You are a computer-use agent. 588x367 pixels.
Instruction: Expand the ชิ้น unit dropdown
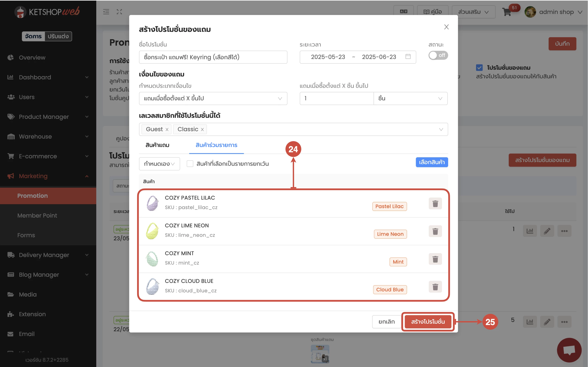click(410, 99)
